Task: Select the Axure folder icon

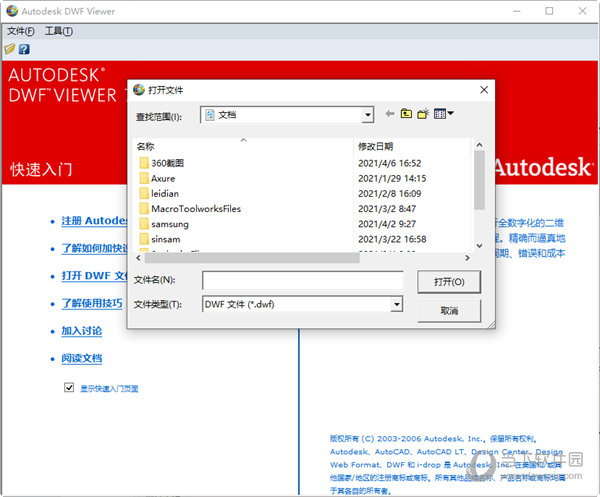Action: point(144,178)
